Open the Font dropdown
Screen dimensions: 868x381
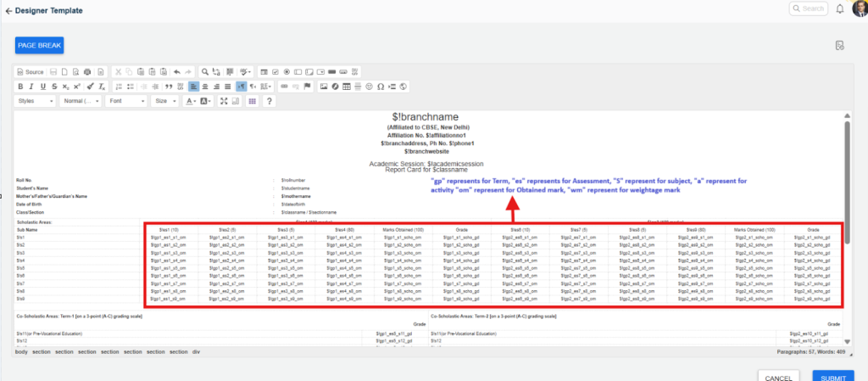click(x=126, y=101)
